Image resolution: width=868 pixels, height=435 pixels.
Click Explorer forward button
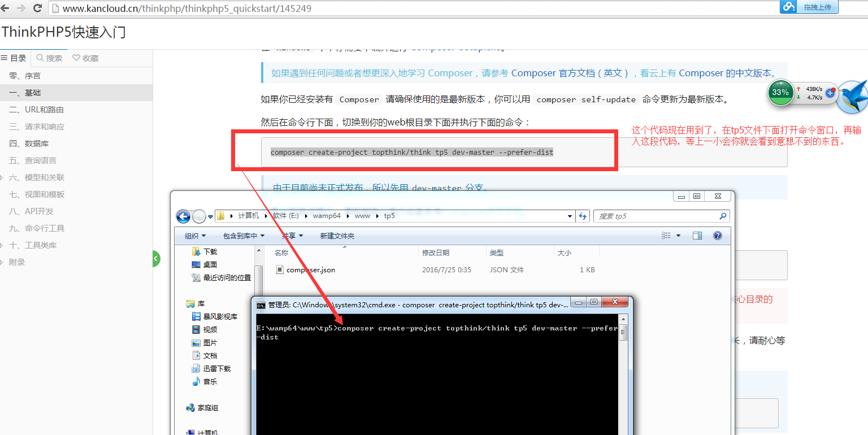199,216
